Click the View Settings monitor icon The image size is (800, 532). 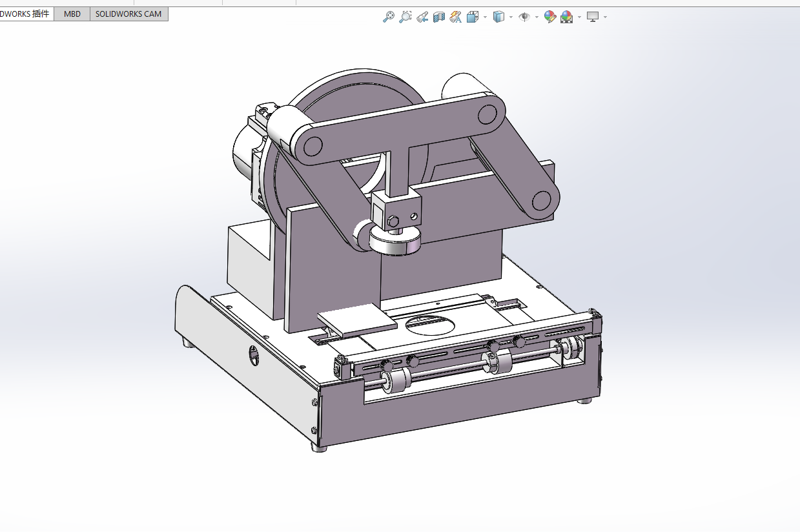pos(593,17)
